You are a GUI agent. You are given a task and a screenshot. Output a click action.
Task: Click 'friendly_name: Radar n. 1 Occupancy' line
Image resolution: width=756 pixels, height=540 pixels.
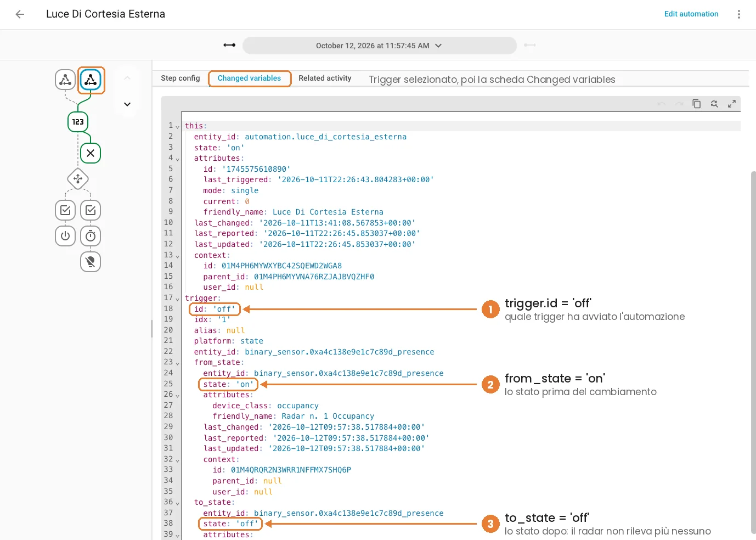(294, 417)
